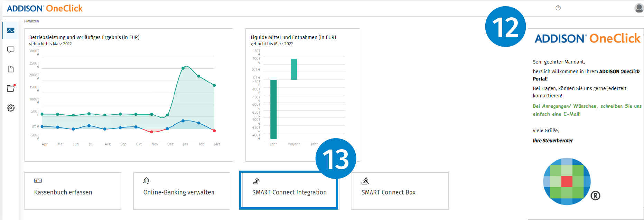Click the green Feb data point
The image size is (644, 220).
199,76
